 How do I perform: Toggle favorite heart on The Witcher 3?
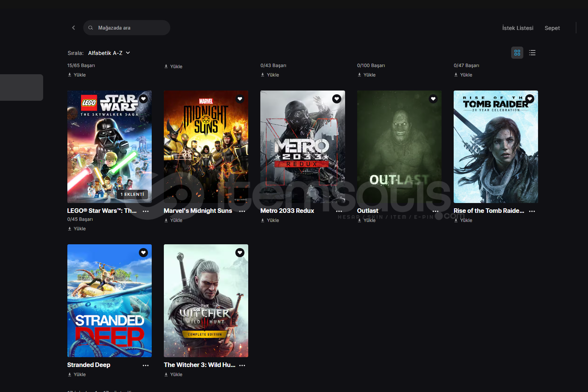240,253
